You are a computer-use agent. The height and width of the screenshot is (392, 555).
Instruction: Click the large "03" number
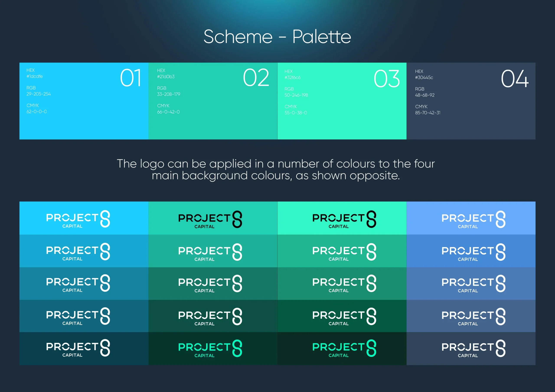click(x=387, y=79)
